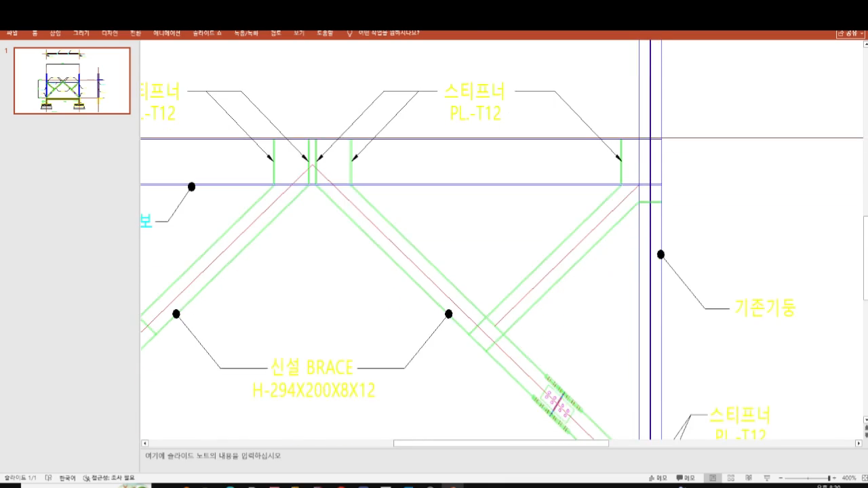Open the 슬라이드 쇼 ribbon tab
868x488 pixels.
[208, 33]
